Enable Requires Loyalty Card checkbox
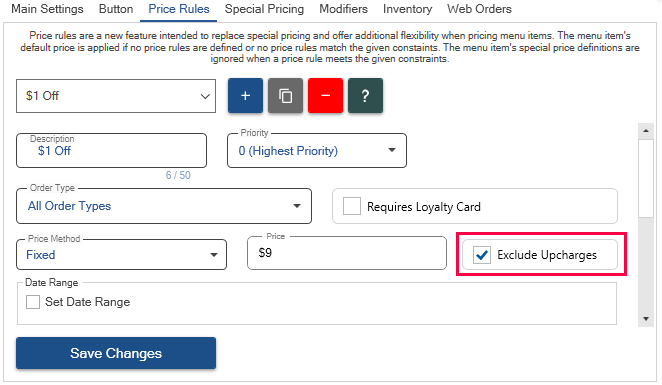The height and width of the screenshot is (385, 662). pos(352,206)
